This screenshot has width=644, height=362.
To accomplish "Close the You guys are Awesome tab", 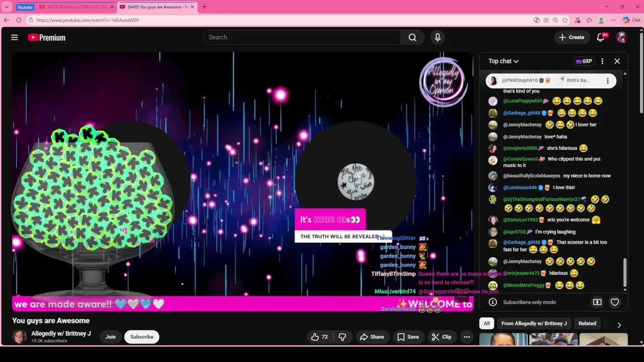I will tap(192, 7).
